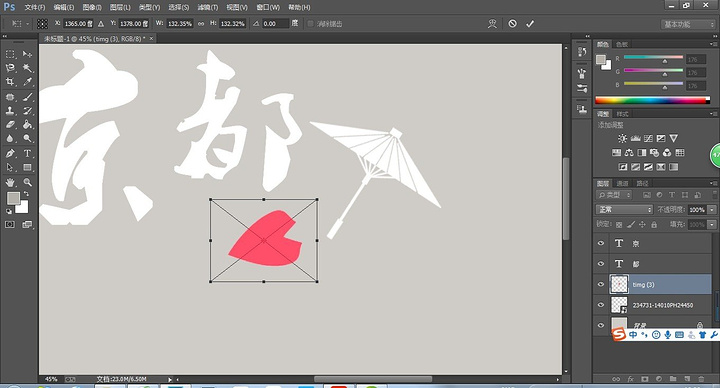Switch to the 通道 tab
This screenshot has height=388, width=720.
coord(622,183)
